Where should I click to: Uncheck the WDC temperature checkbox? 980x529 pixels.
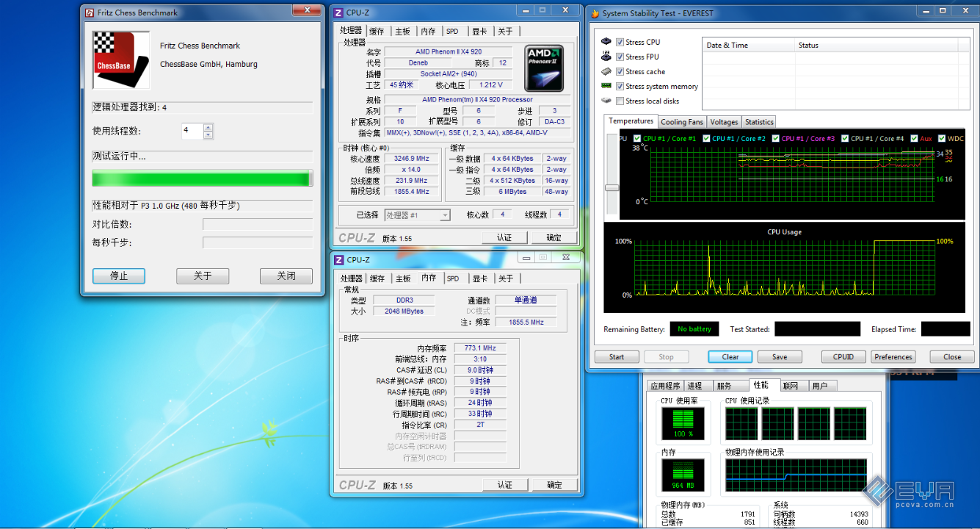942,138
